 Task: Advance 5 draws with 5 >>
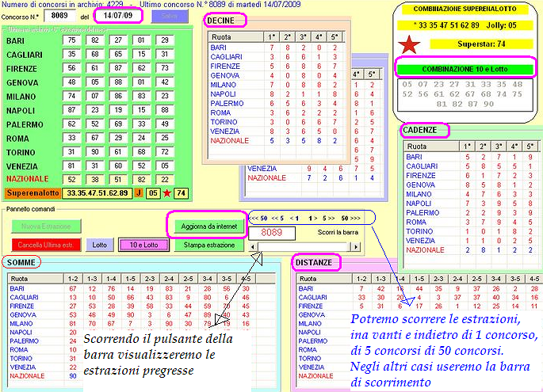tap(328, 219)
